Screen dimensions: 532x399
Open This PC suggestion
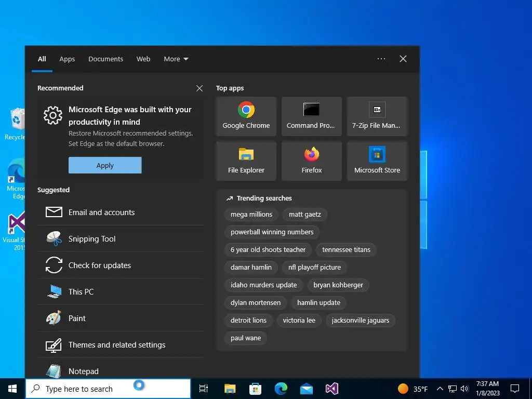tap(121, 292)
